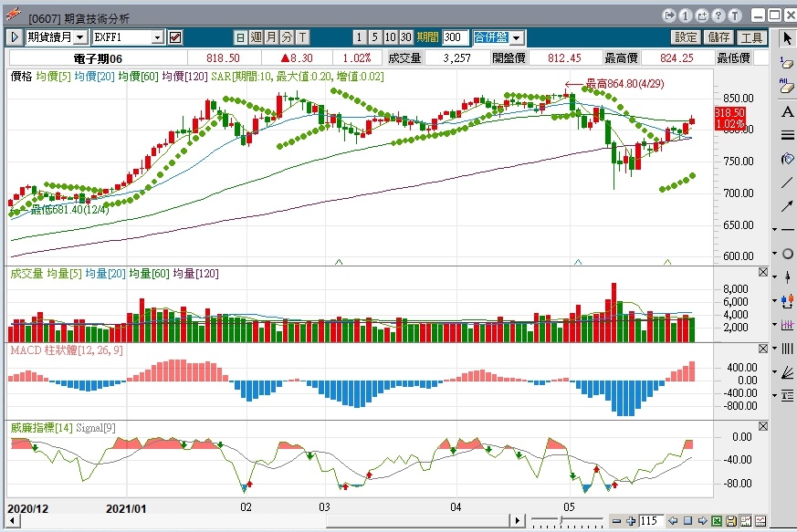The width and height of the screenshot is (797, 532).
Task: Select the vertical parallel lines tool
Action: (788, 349)
